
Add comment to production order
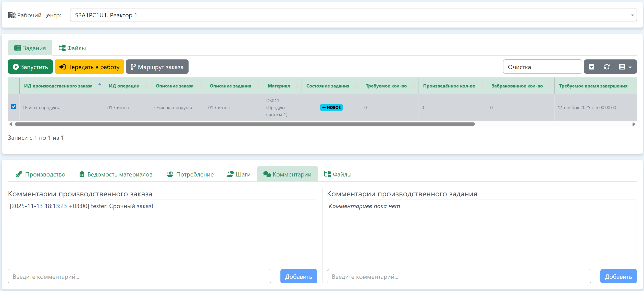pos(298,276)
